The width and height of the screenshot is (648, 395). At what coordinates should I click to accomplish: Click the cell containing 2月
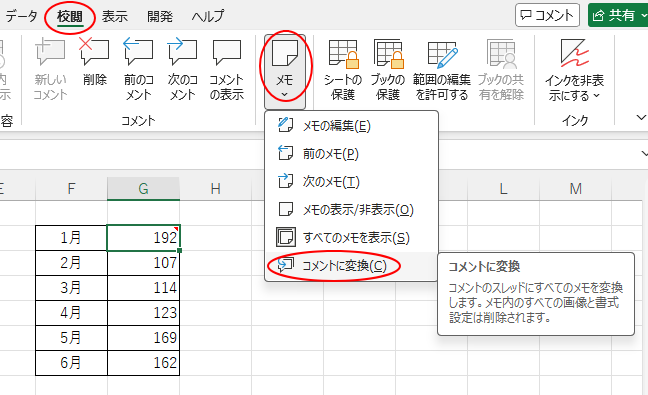tap(71, 263)
